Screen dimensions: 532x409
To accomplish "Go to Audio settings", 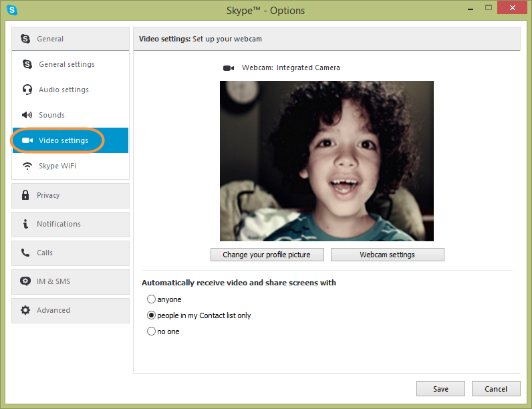I will (x=70, y=90).
